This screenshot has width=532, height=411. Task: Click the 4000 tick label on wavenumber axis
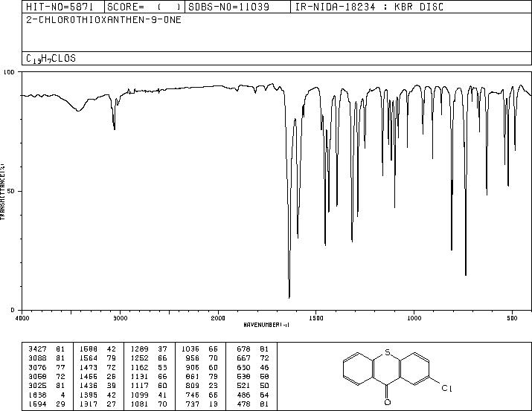click(22, 318)
